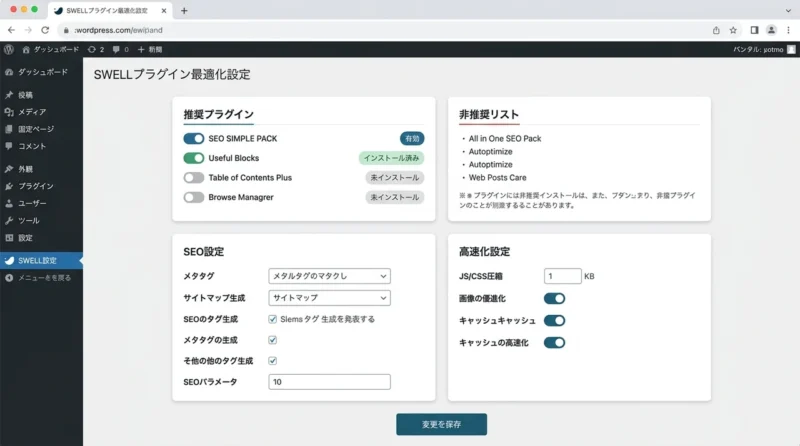
Task: Click the ユーザー person icon in sidebar
Action: click(x=9, y=203)
